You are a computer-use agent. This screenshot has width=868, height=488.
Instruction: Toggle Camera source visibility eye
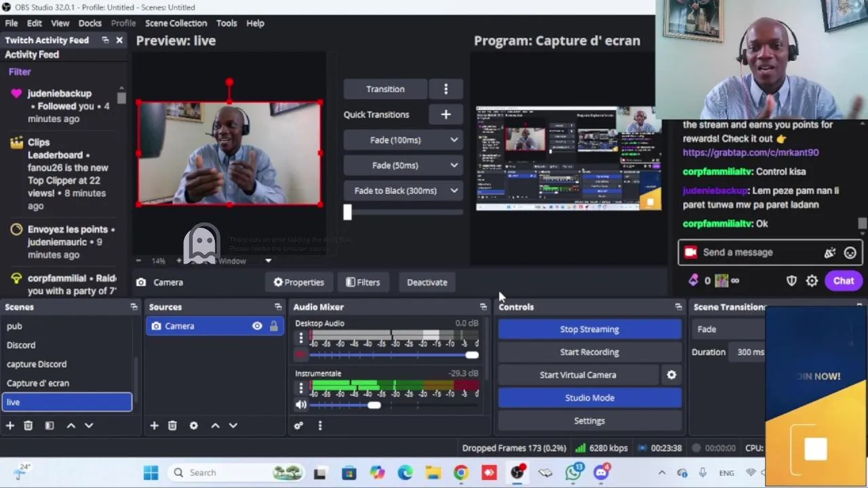tap(257, 326)
